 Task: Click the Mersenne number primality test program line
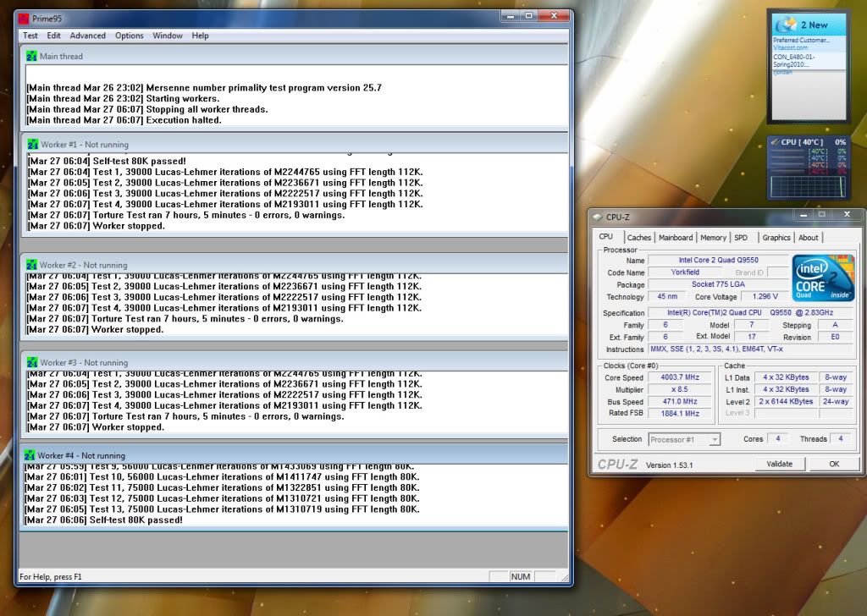pos(204,87)
